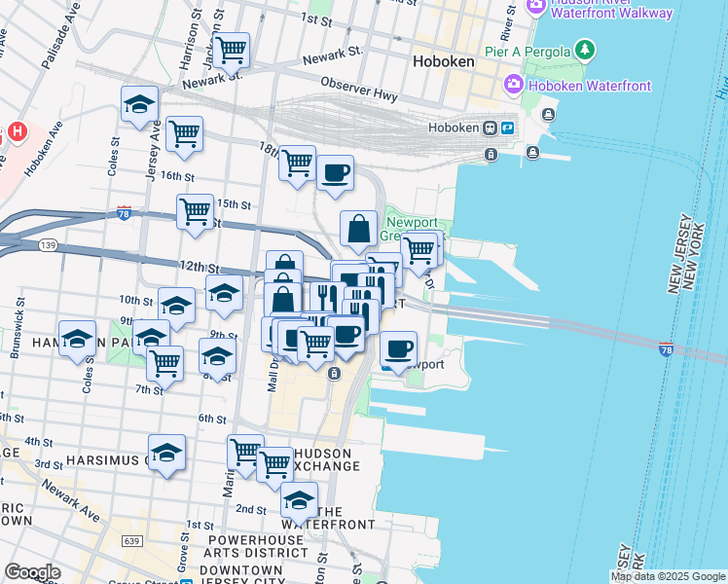This screenshot has height=584, width=728.
Task: Click the 12th St street label
Action: point(200,268)
